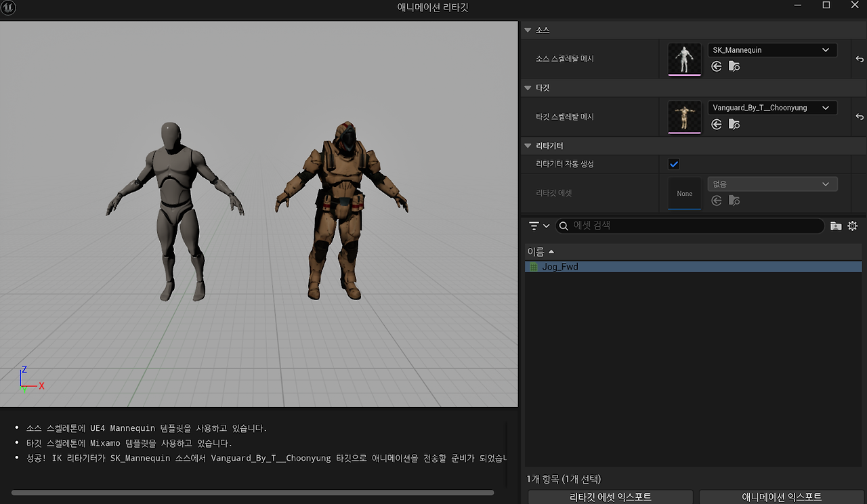The image size is (867, 504).
Task: Open the asset filter dropdown
Action: click(539, 226)
